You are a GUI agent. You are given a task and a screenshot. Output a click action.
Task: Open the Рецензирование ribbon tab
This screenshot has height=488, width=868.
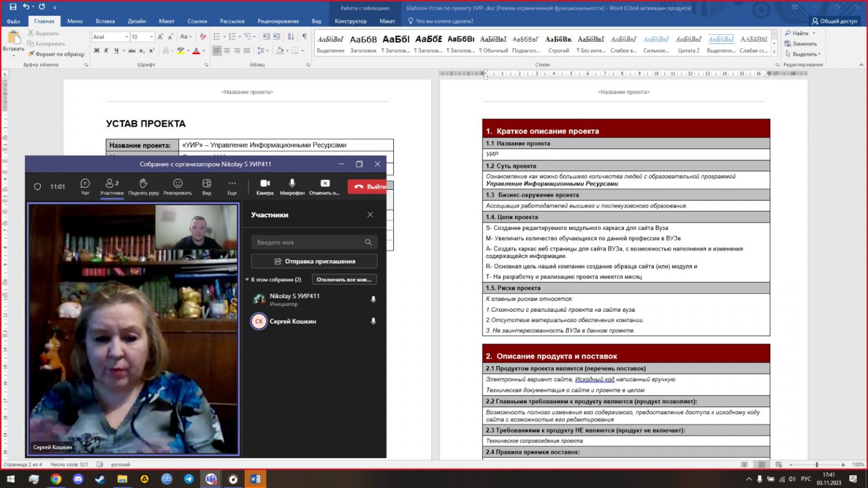pos(278,21)
